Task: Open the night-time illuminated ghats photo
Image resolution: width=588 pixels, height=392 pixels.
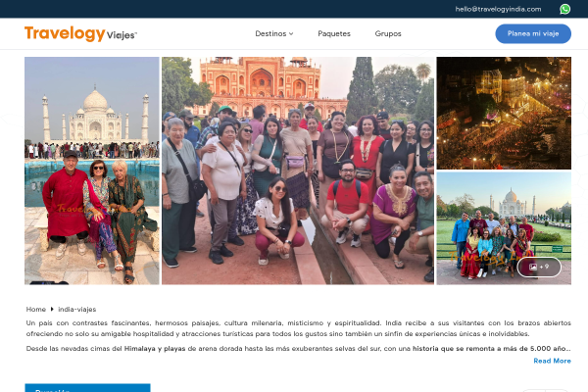Action: (x=504, y=113)
